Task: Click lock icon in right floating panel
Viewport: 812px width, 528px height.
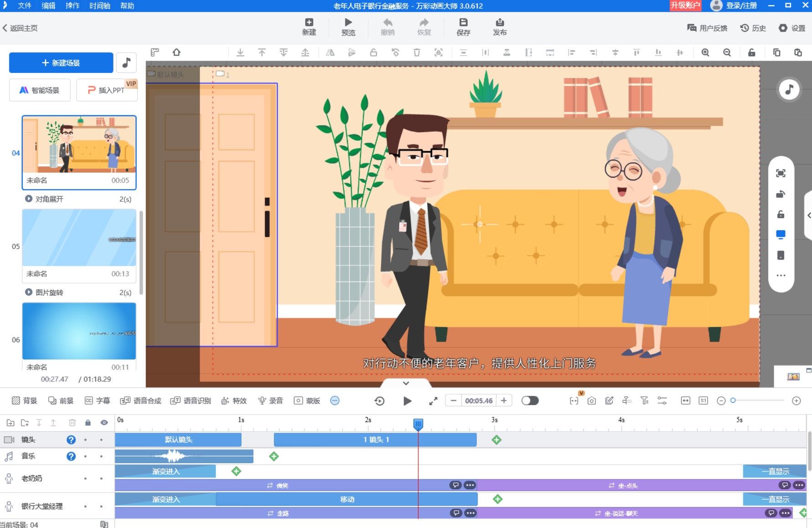Action: [781, 214]
